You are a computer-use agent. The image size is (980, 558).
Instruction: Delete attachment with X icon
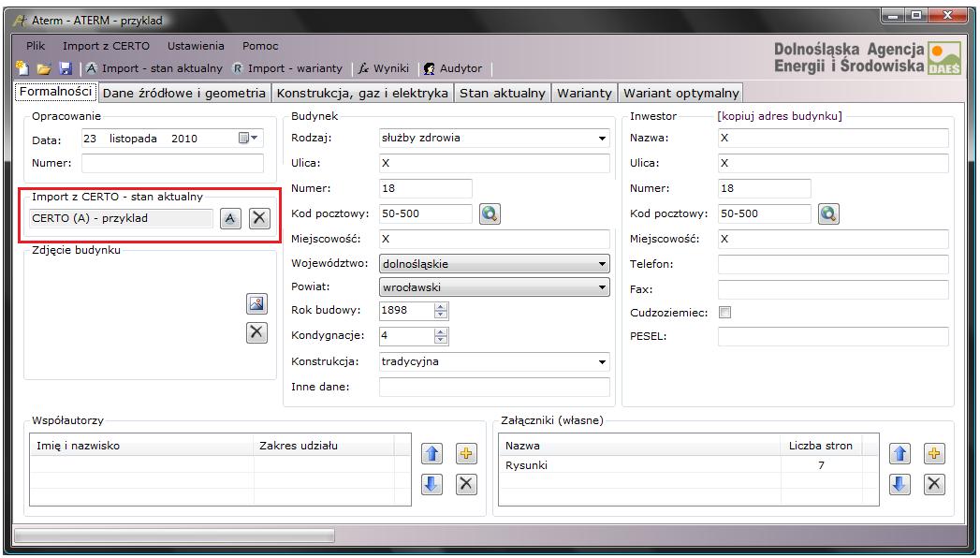click(x=934, y=484)
